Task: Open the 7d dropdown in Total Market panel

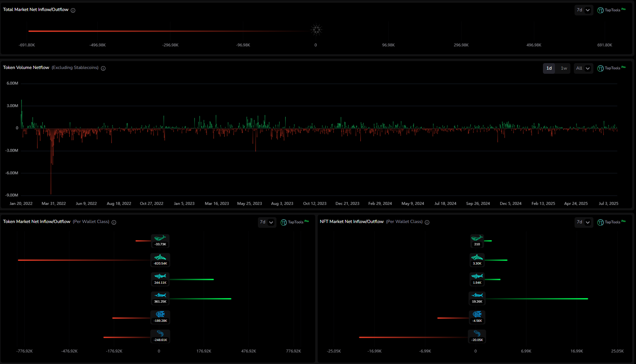Action: (583, 10)
